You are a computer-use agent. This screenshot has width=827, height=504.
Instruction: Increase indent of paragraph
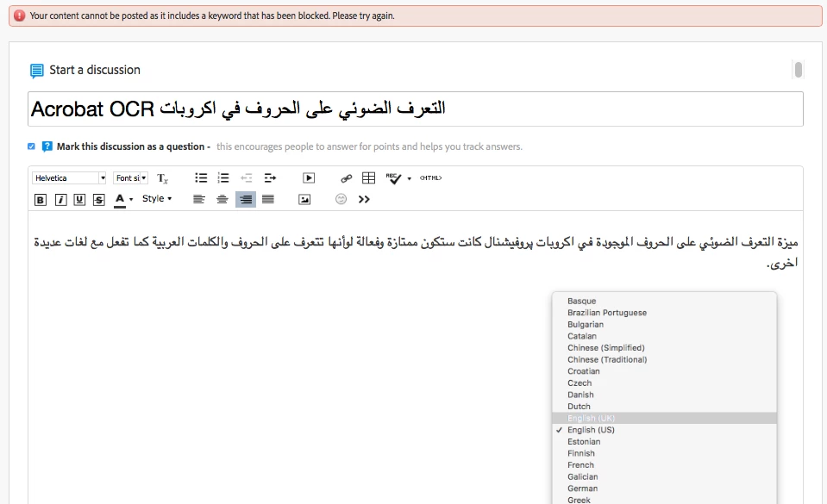click(x=270, y=178)
